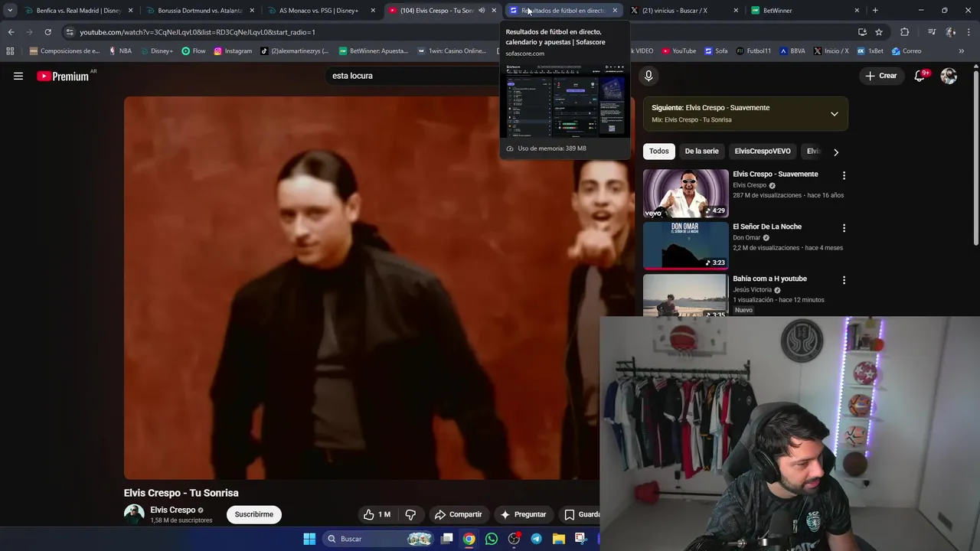Open Futbol11 bookmark
The width and height of the screenshot is (980, 551).
753,51
